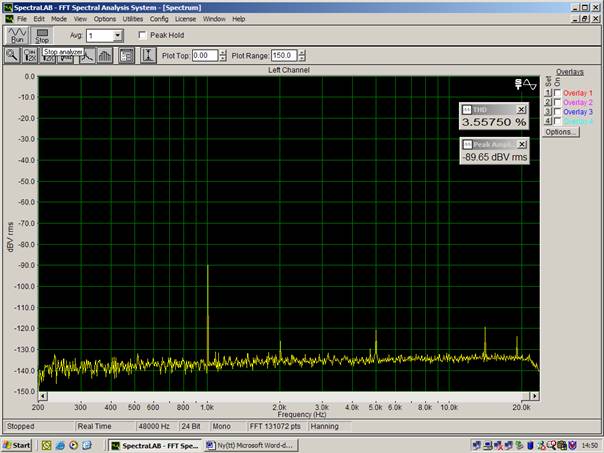Close the THD readout window
604x453 pixels.
coord(521,110)
